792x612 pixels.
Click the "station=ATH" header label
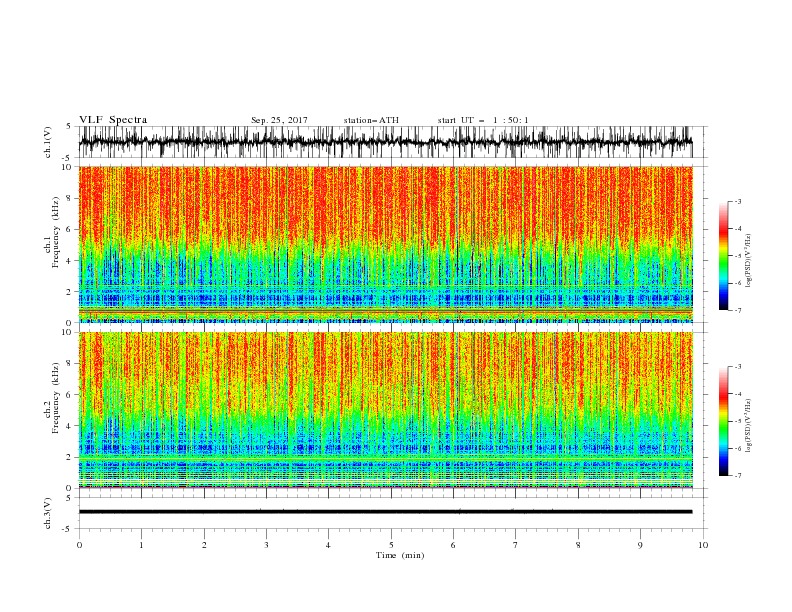371,120
